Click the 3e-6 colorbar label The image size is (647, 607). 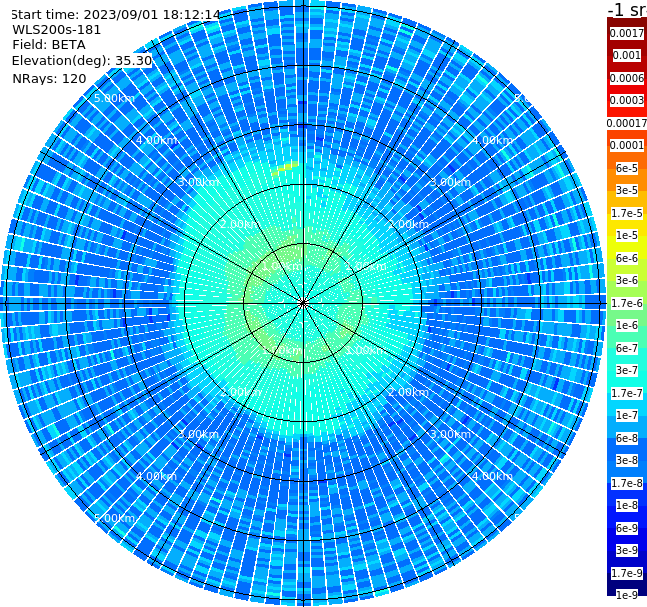click(x=627, y=280)
